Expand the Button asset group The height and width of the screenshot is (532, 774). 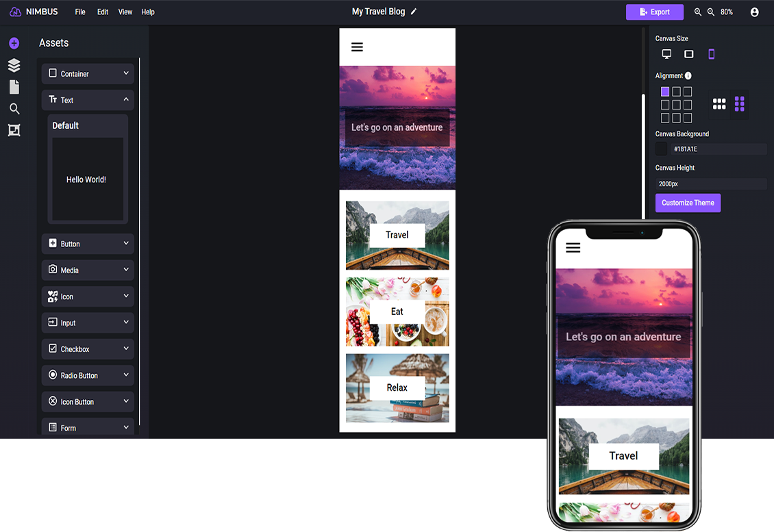click(x=126, y=243)
